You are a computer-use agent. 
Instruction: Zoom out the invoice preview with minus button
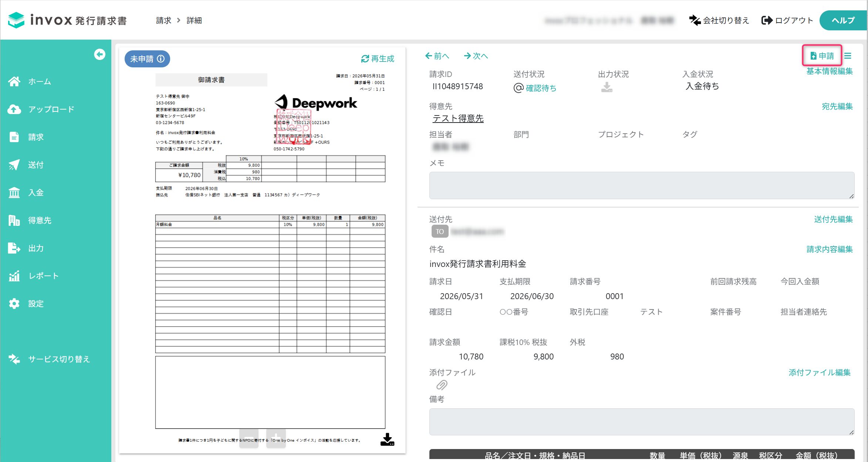(x=249, y=438)
